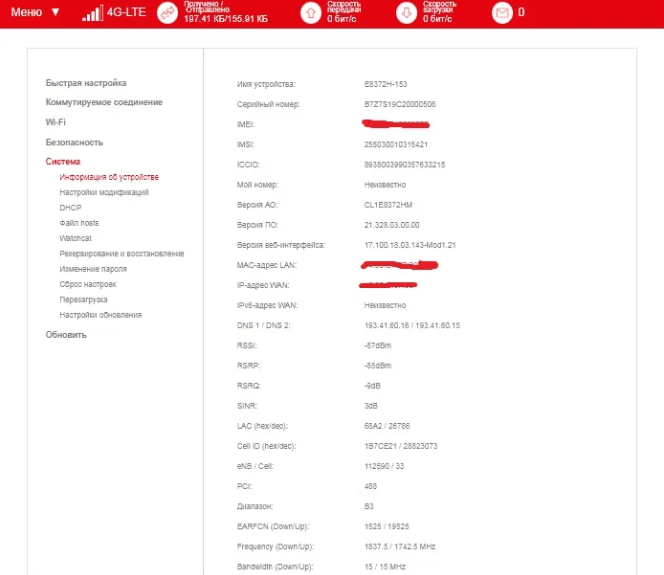Click the Мой номер label
This screenshot has width=664, height=575.
257,185
